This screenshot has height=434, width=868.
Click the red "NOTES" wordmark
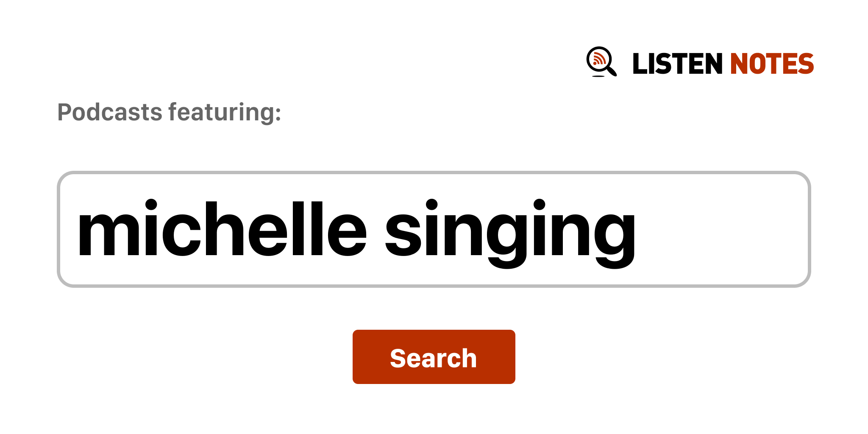771,64
